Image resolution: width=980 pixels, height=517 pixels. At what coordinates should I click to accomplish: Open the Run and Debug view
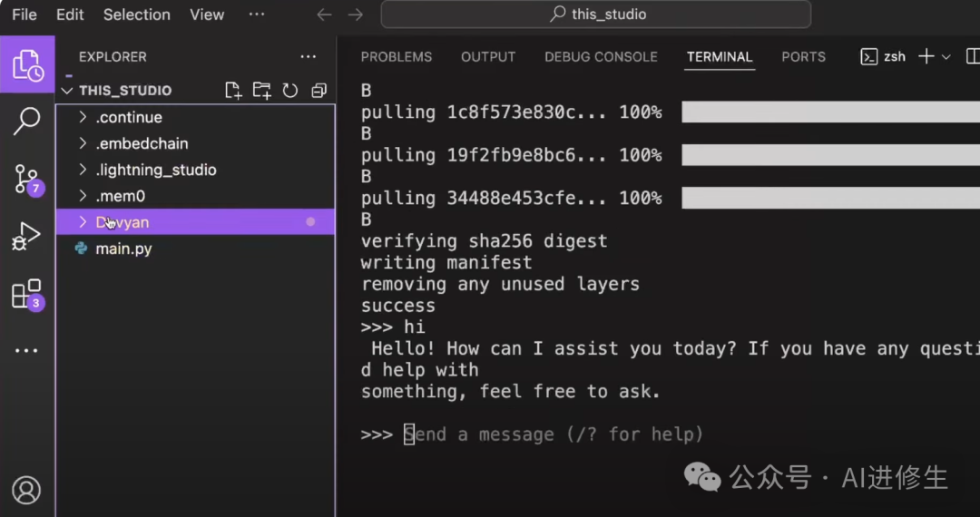point(26,236)
